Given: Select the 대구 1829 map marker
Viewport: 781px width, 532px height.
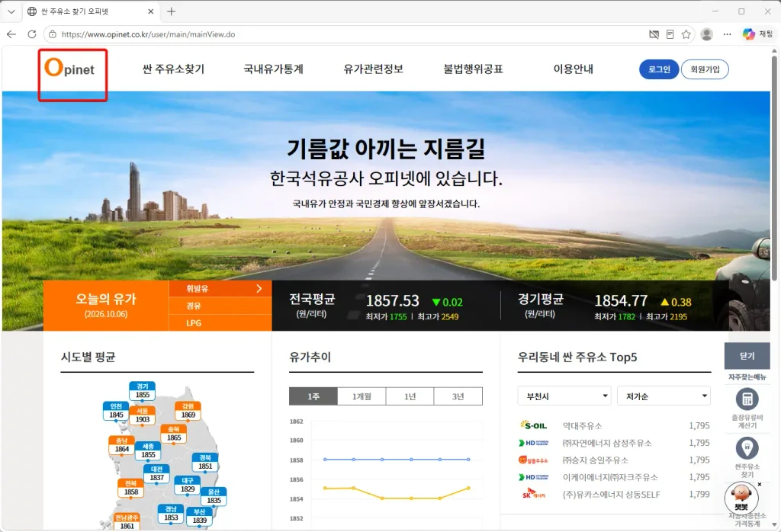Looking at the screenshot, I should tap(188, 485).
